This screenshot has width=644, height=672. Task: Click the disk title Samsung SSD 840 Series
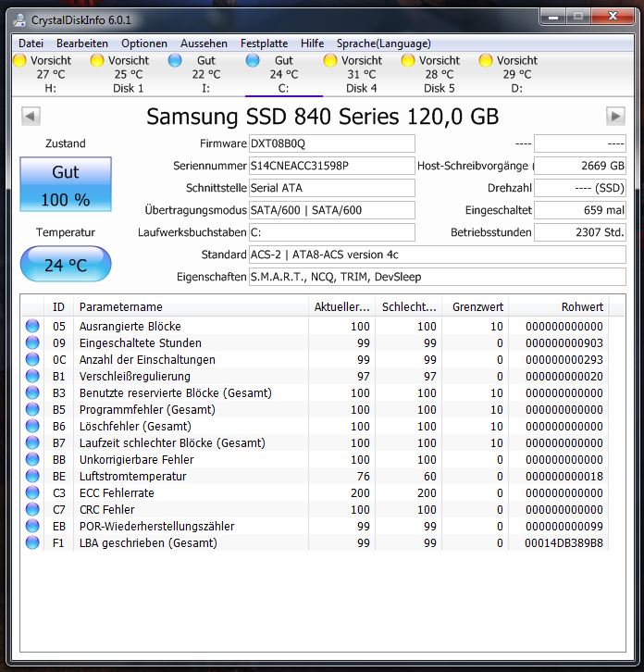click(x=323, y=117)
